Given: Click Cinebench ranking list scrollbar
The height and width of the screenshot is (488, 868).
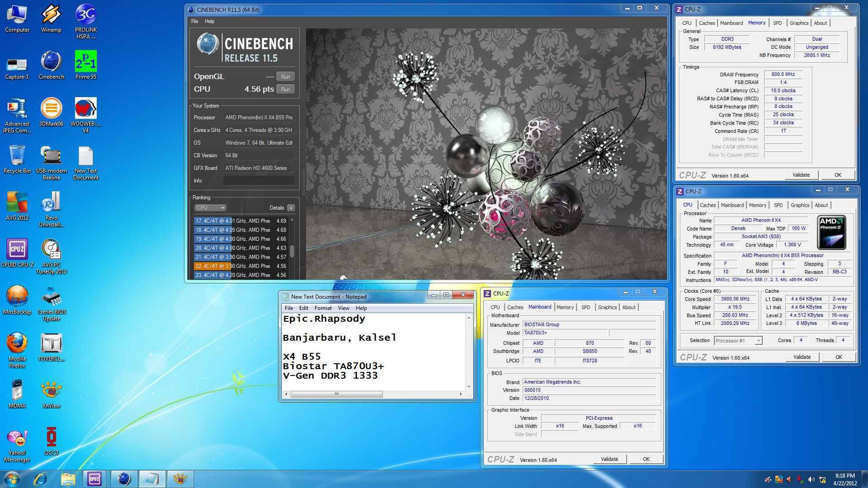Looking at the screenshot, I should [292, 251].
